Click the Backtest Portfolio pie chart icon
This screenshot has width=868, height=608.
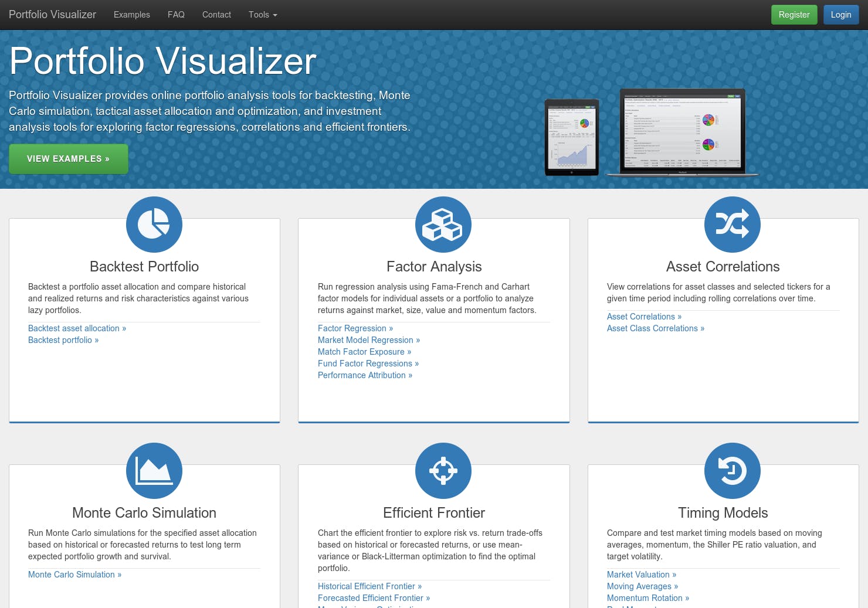point(154,225)
